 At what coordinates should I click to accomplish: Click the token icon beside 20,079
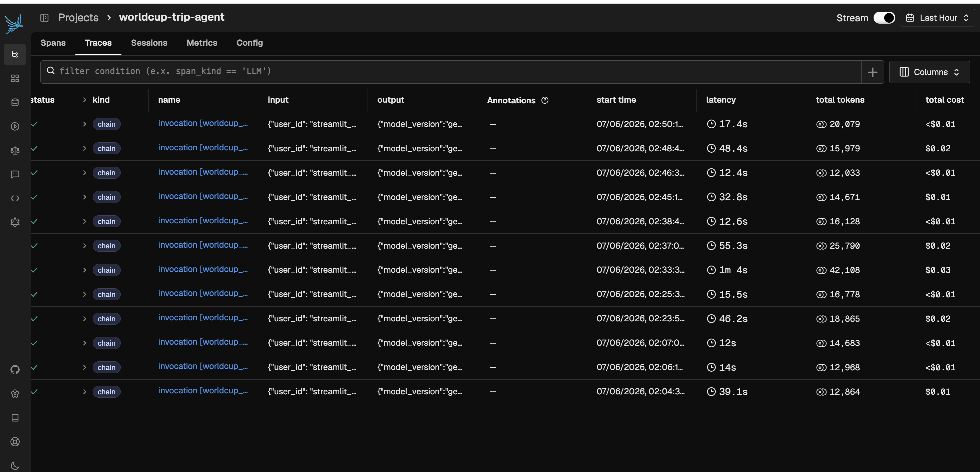[x=821, y=124]
